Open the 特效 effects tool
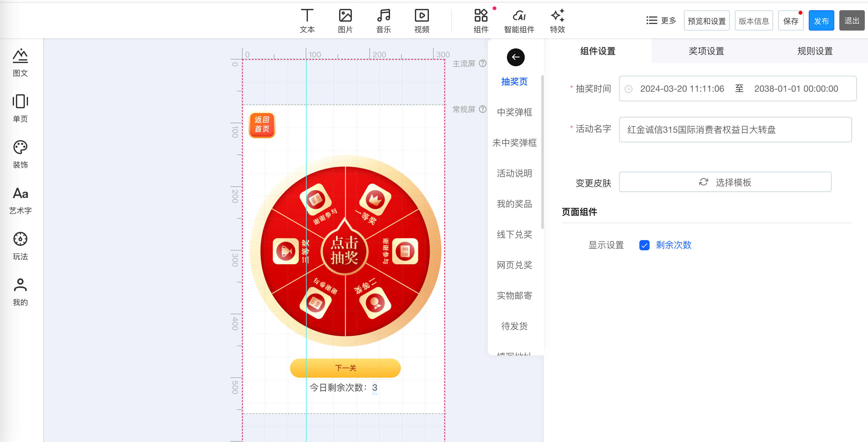This screenshot has width=868, height=442. tap(557, 21)
